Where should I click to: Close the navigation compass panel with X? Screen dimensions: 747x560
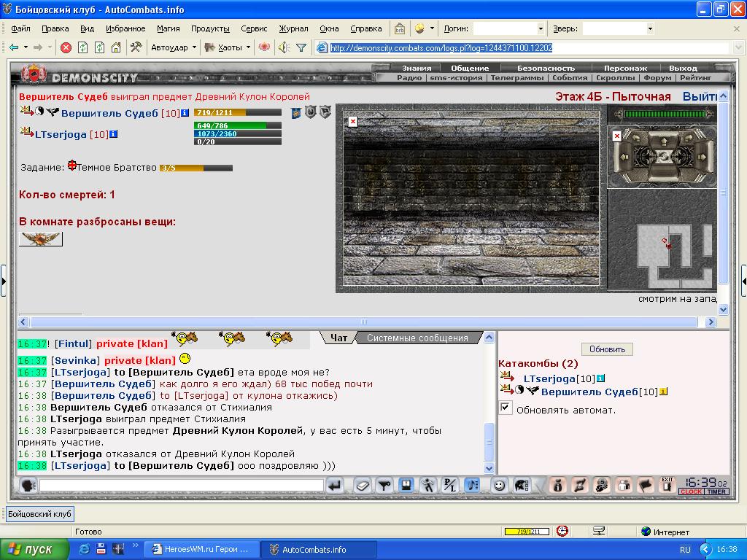point(616,136)
